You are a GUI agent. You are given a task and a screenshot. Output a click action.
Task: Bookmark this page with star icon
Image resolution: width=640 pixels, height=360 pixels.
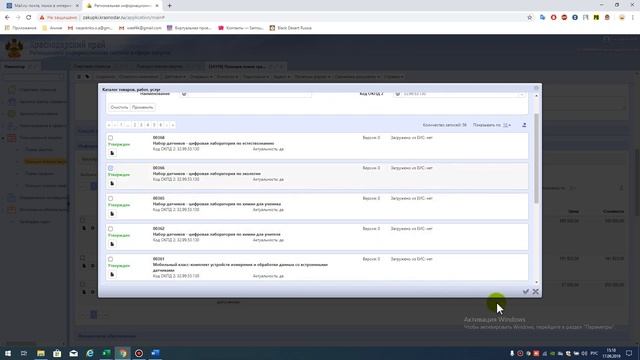tap(530, 18)
